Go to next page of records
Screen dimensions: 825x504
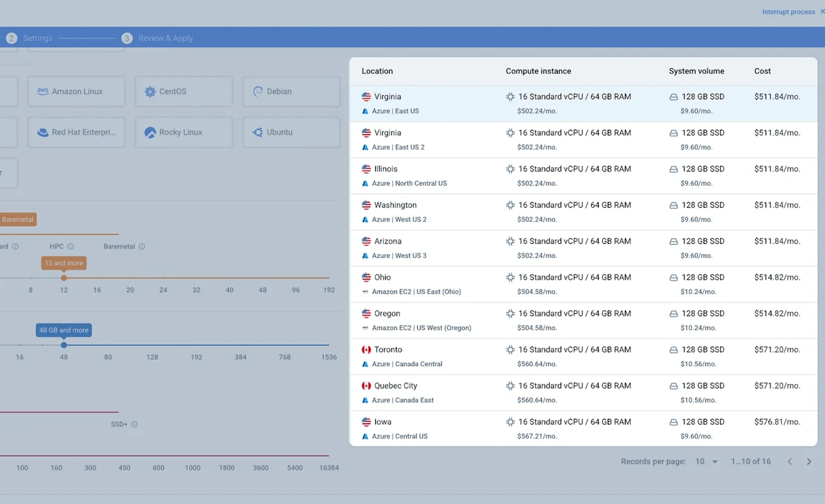pos(809,461)
